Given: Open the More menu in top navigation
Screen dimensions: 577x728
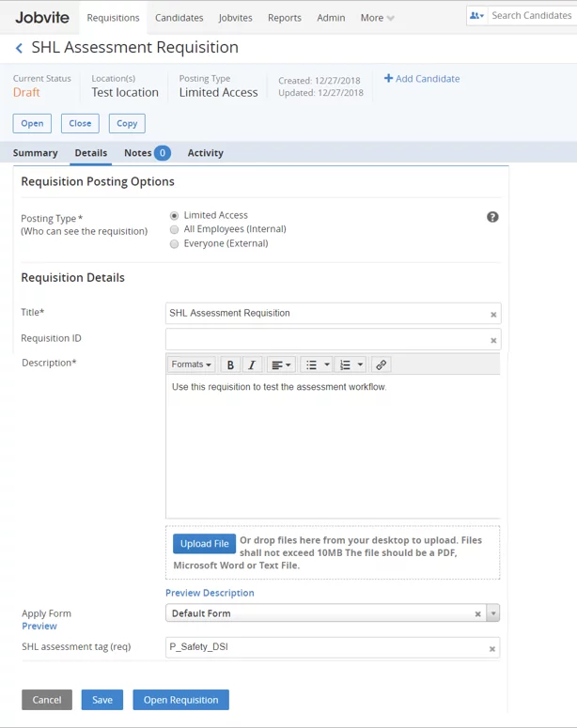Looking at the screenshot, I should click(377, 18).
